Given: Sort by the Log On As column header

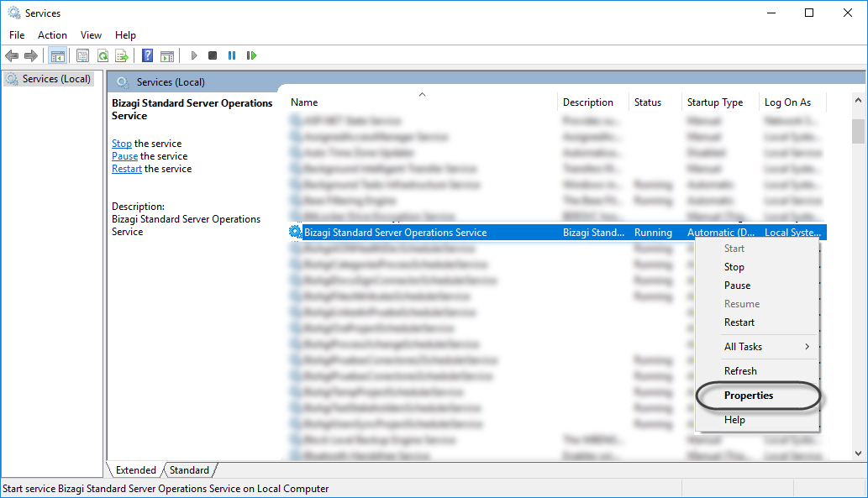Looking at the screenshot, I should point(792,102).
